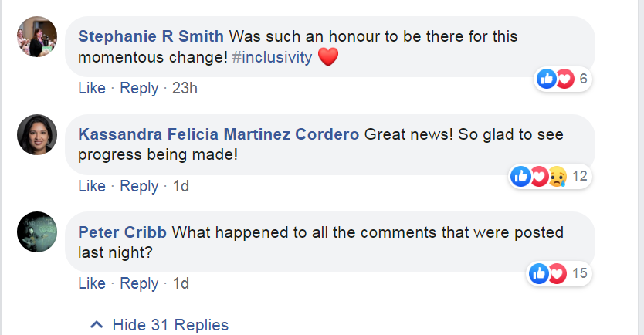Reply to Kassandra's 'Great news' comment
The height and width of the screenshot is (335, 644).
click(x=139, y=186)
